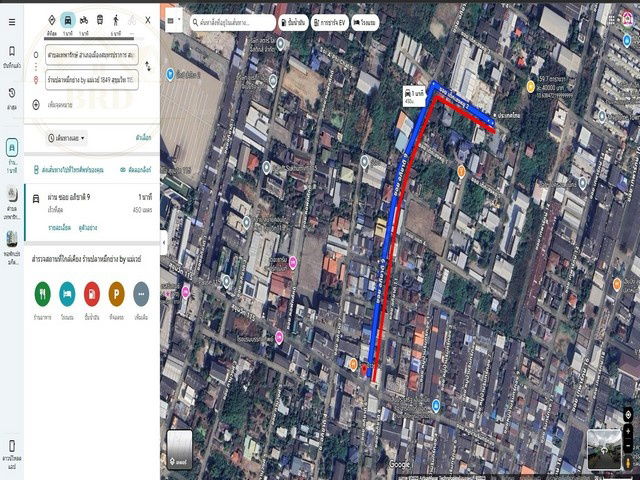640x480 pixels.
Task: Open the map view dropdown near search box
Action: 174,20
